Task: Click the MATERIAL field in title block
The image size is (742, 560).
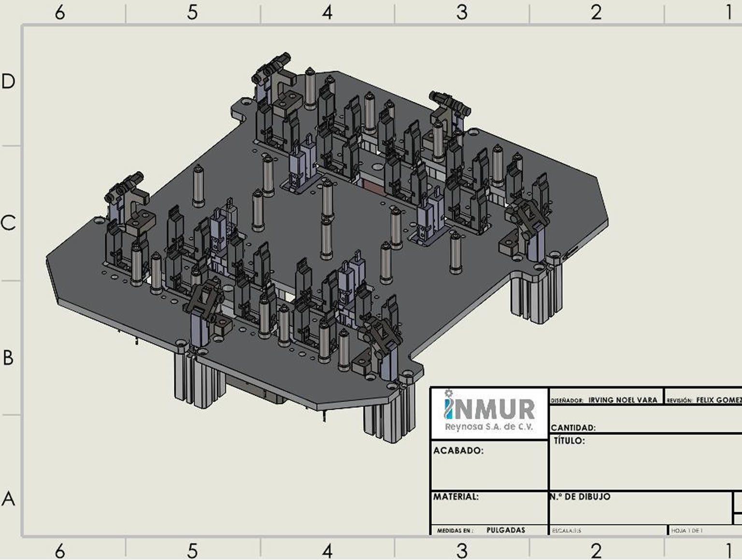Action: pyautogui.click(x=489, y=508)
